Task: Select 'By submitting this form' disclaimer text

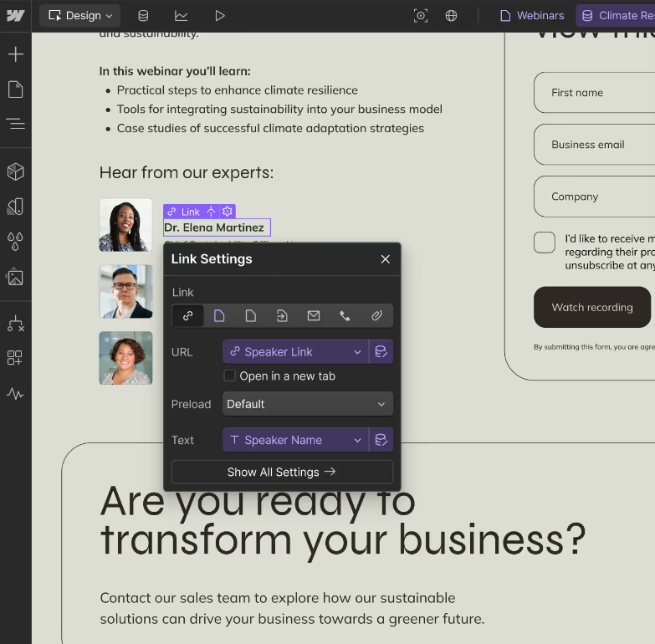Action: (x=594, y=347)
